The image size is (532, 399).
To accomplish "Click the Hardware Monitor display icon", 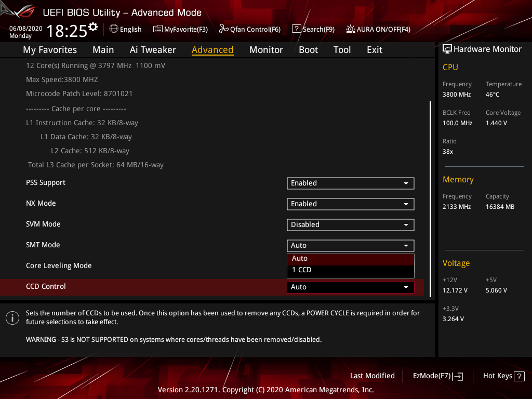I will click(x=447, y=49).
